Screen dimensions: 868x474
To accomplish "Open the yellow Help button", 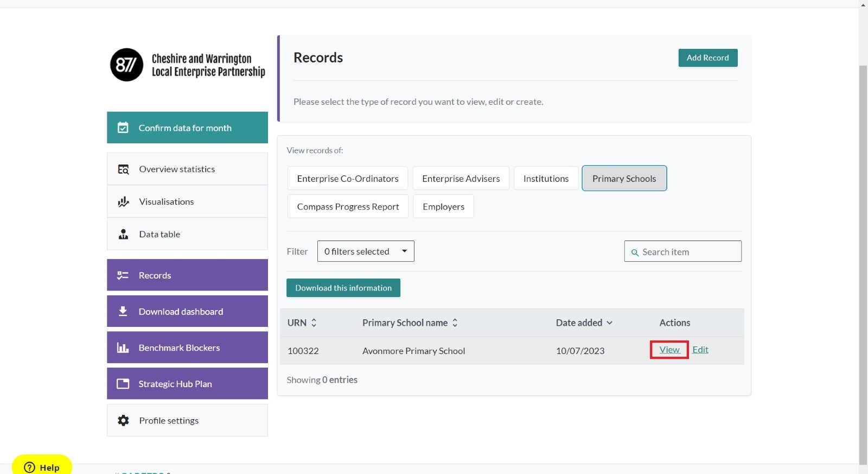I will tap(42, 466).
